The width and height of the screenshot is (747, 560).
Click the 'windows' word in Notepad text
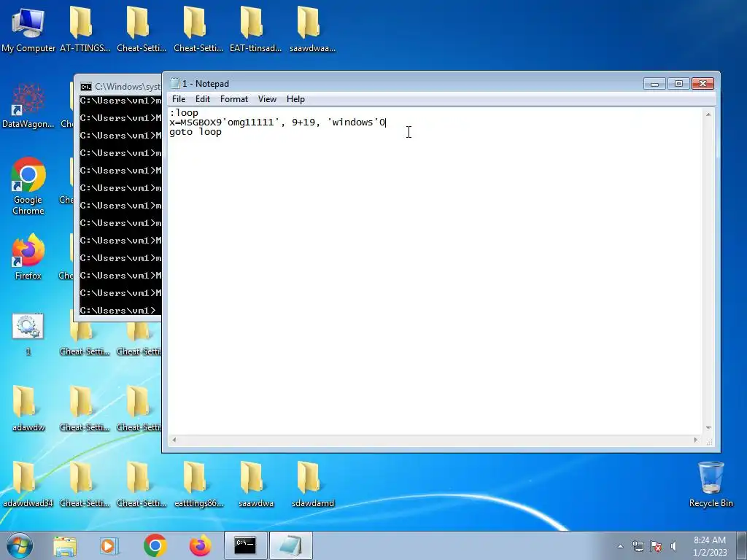click(352, 122)
